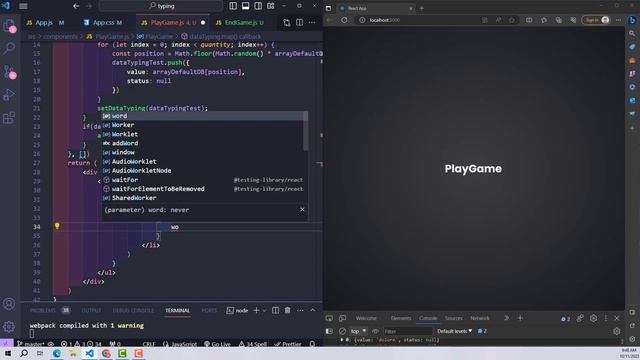Split the terminal
640x360 pixels.
click(276, 311)
